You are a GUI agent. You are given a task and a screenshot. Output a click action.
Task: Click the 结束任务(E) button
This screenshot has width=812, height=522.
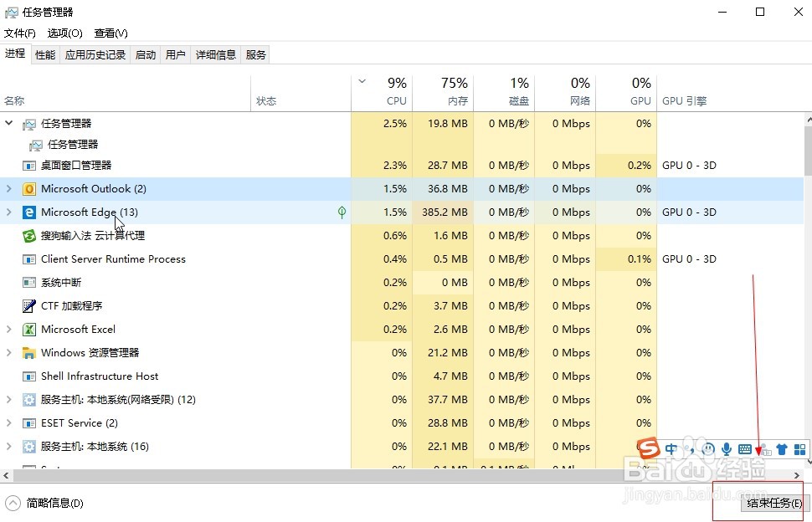click(x=773, y=504)
